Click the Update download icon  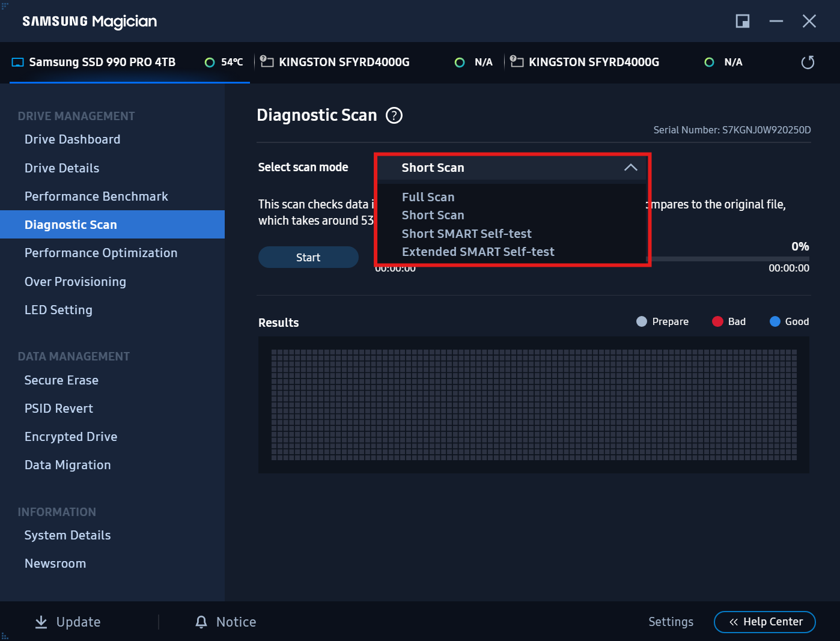point(41,622)
